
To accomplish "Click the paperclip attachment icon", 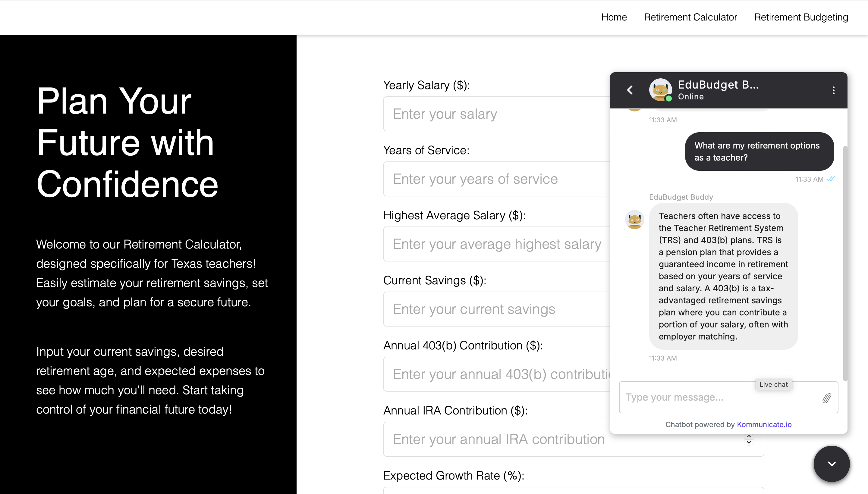I will 827,398.
